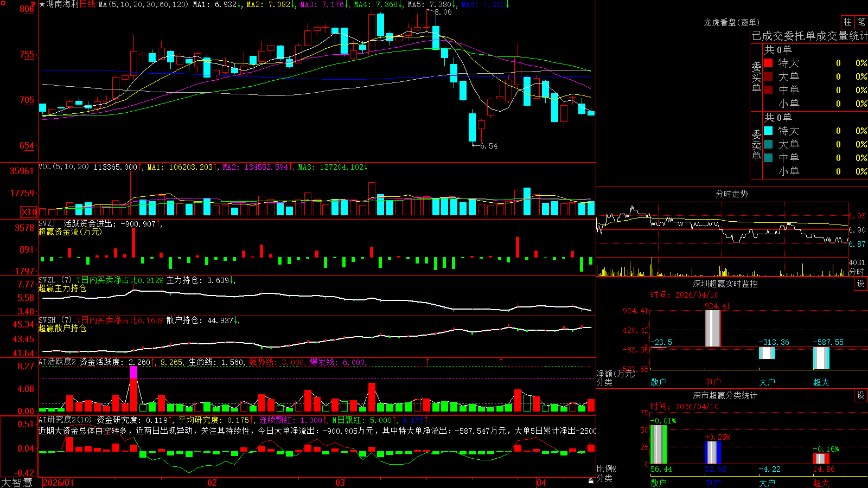
Task: Click the blue 中户 bar in 深市超赢分类统计
Action: point(713,453)
